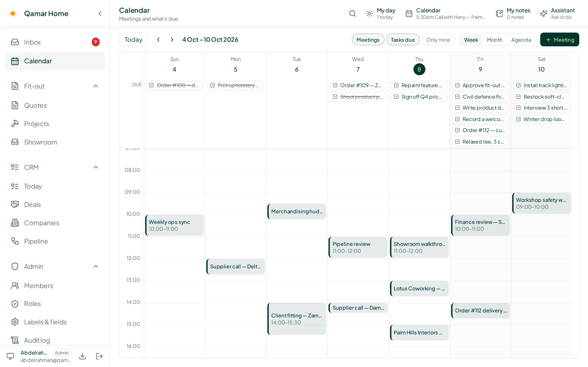Open search with the magnifier icon
Screen dimensions: 588x367
pyautogui.click(x=352, y=14)
